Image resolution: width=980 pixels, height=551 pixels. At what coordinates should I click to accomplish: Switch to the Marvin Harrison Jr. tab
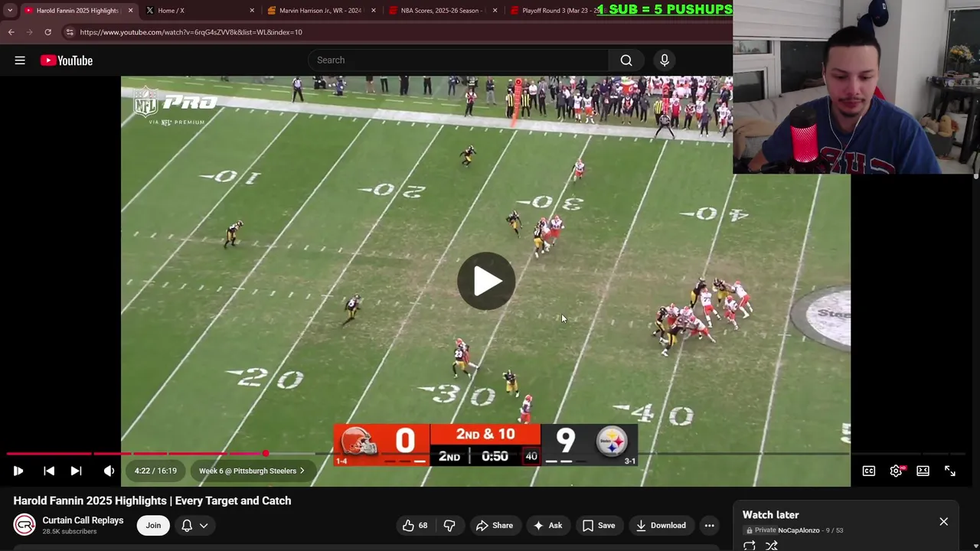pyautogui.click(x=320, y=11)
